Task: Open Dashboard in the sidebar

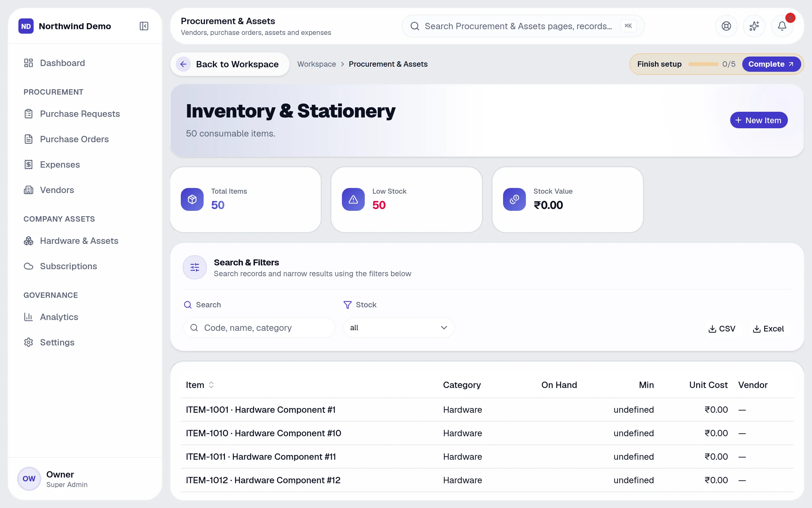Action: [x=85, y=63]
